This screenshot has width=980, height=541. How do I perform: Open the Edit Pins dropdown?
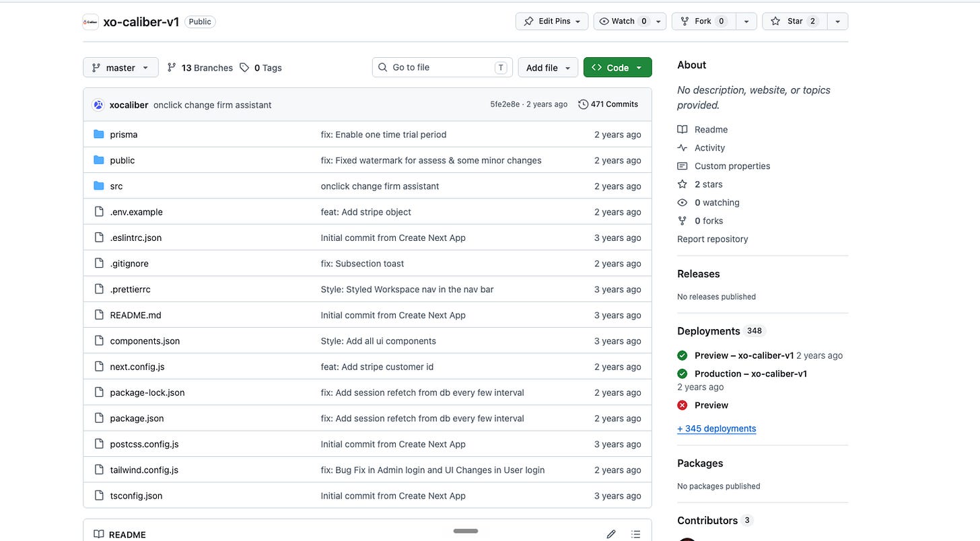pos(552,22)
